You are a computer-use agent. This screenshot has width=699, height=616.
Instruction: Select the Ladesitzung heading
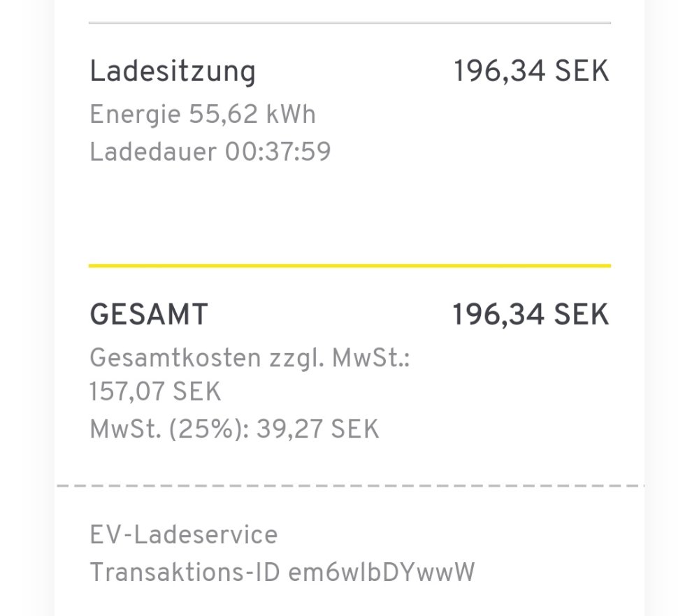[x=173, y=72]
